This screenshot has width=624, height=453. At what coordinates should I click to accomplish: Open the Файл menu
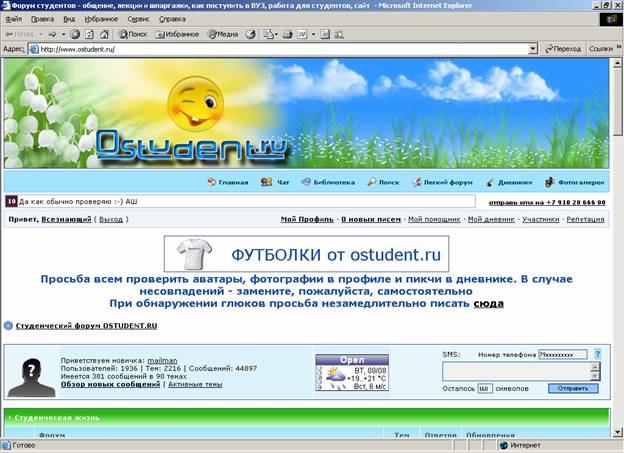[x=14, y=19]
